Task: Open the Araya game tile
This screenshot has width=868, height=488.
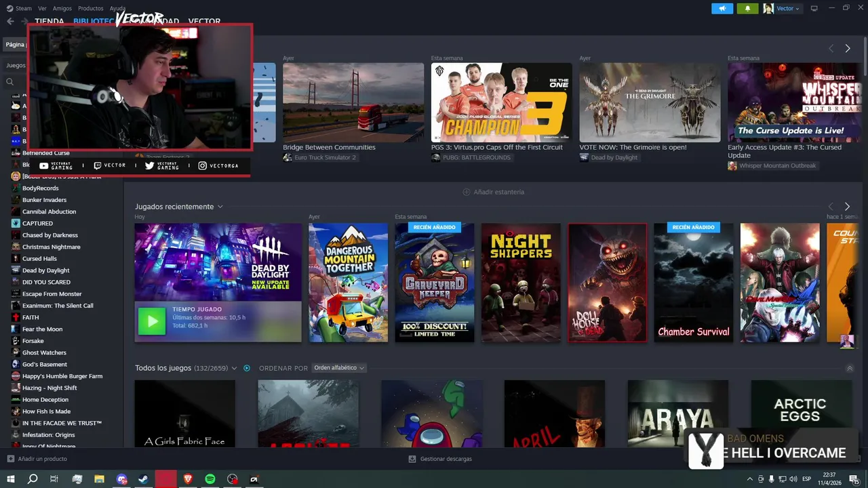Action: tap(678, 413)
